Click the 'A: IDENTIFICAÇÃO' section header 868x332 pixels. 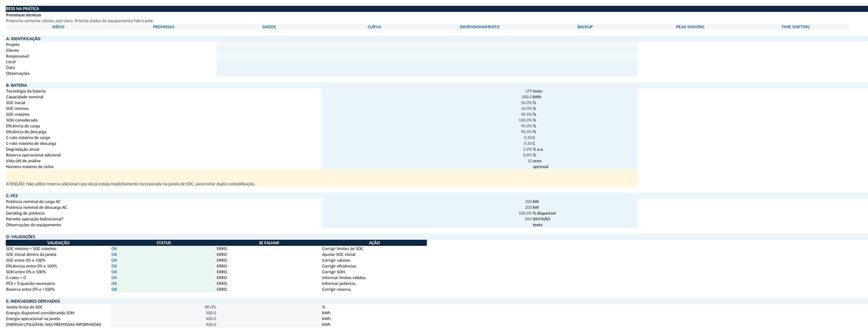click(23, 38)
